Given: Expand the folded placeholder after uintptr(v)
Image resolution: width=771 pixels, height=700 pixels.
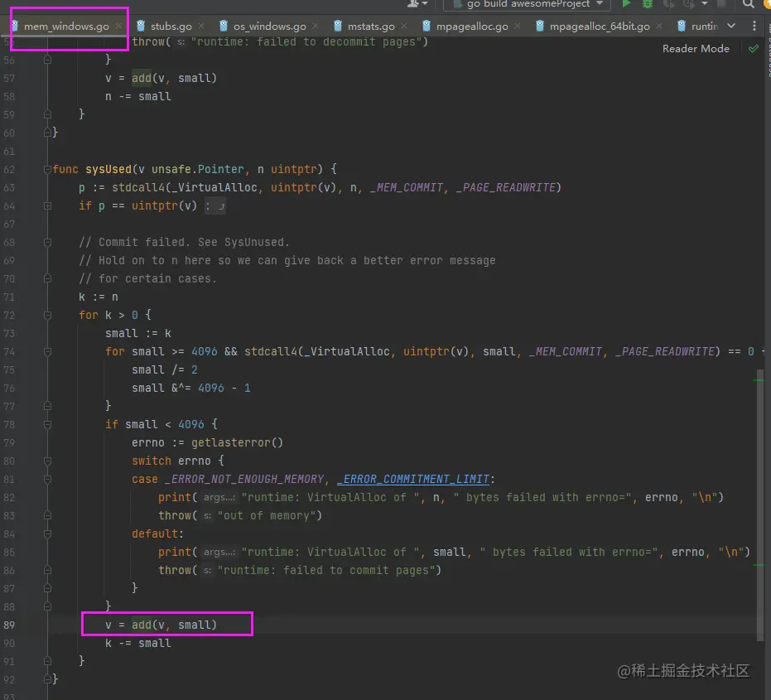Looking at the screenshot, I should pyautogui.click(x=214, y=206).
